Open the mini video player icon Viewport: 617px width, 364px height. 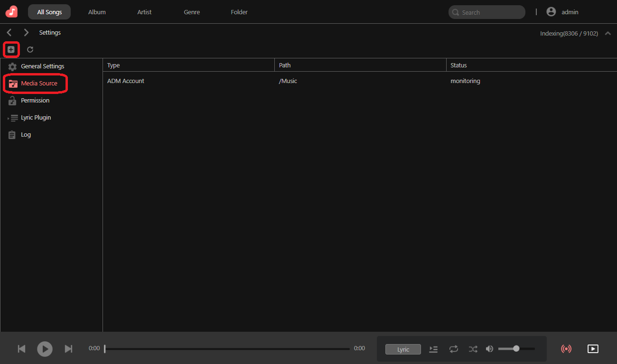coord(593,349)
